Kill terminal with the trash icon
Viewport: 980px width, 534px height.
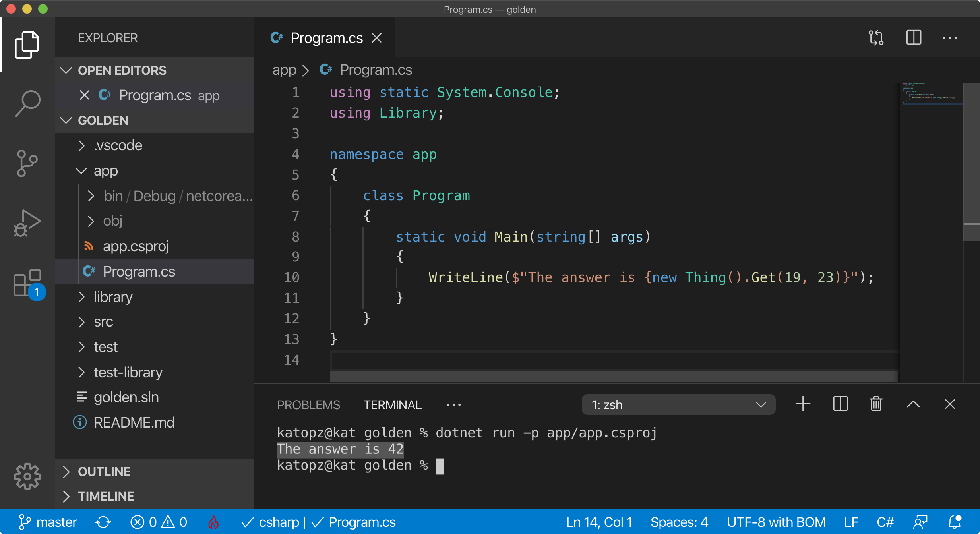[x=876, y=404]
